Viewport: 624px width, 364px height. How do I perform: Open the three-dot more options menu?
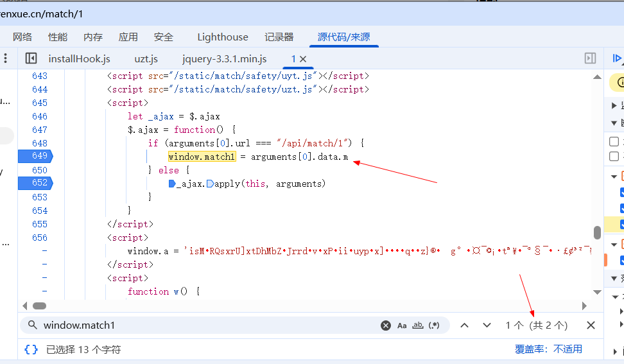tap(6, 58)
